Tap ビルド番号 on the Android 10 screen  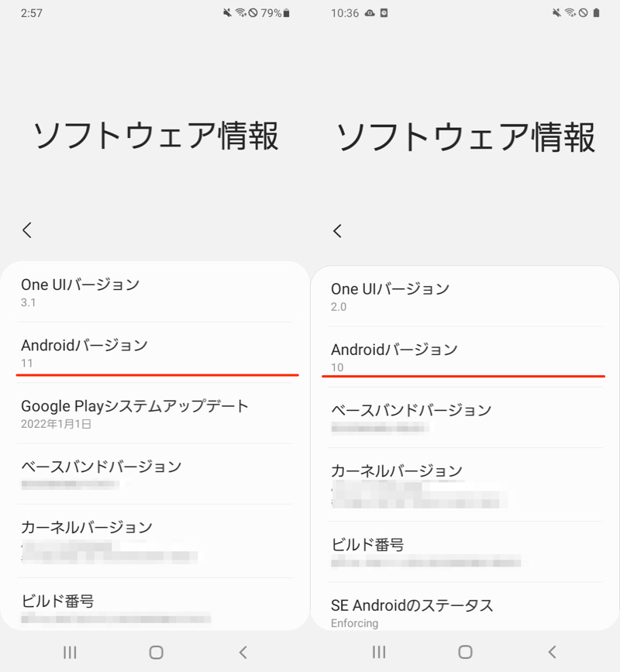[465, 552]
